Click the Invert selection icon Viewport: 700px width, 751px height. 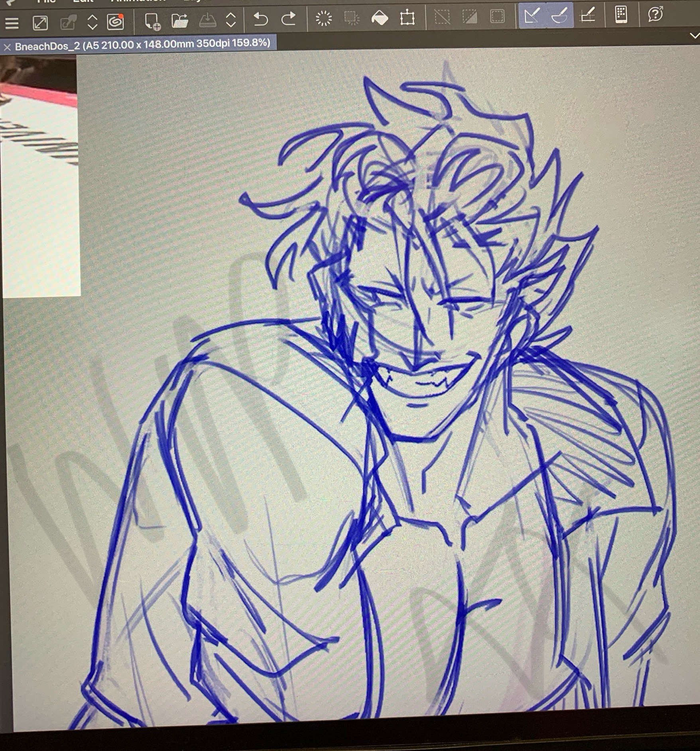pyautogui.click(x=470, y=17)
